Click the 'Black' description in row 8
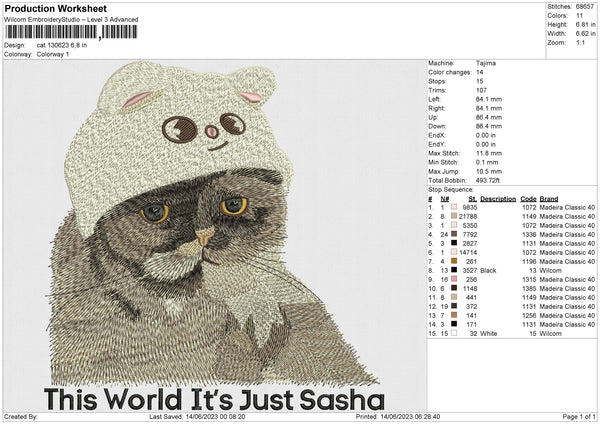The width and height of the screenshot is (600, 424). (x=488, y=271)
